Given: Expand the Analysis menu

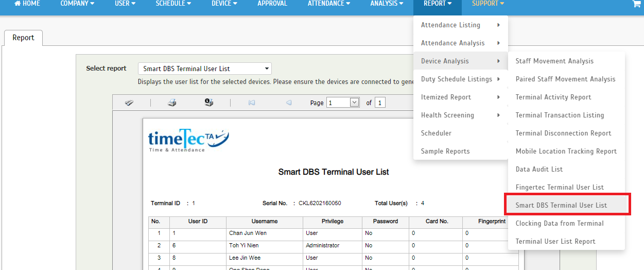Looking at the screenshot, I should tap(387, 4).
